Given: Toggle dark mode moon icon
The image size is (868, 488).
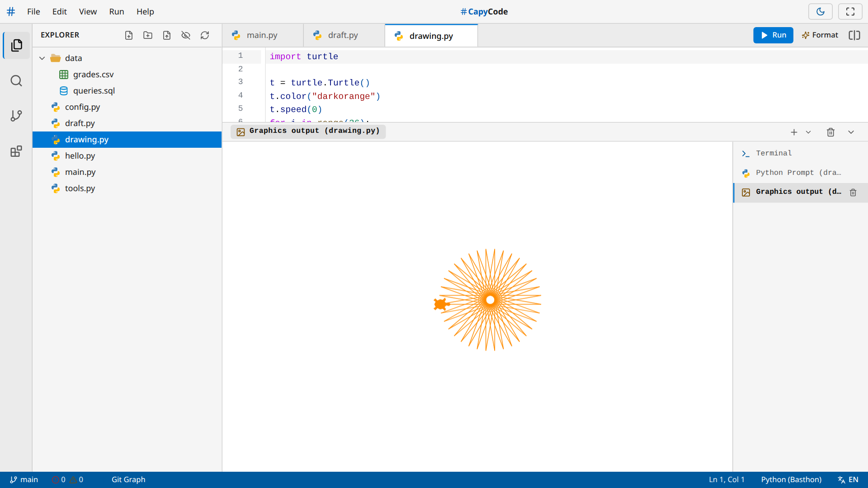Looking at the screenshot, I should [x=821, y=12].
